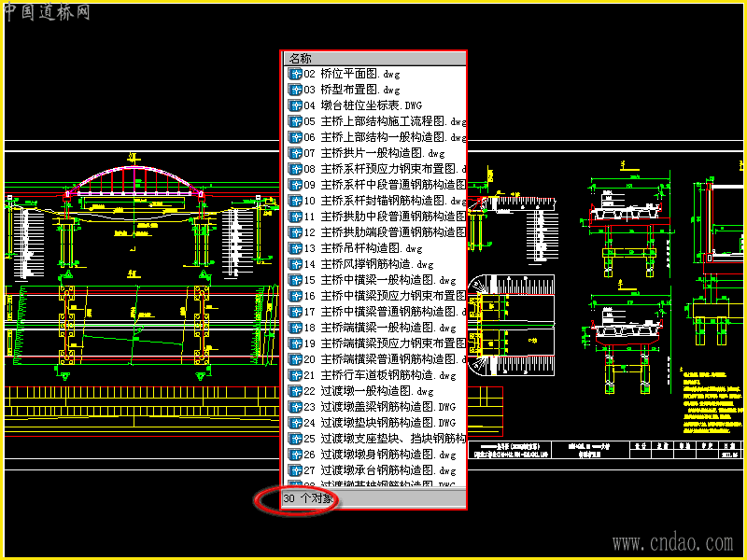
Task: Select 21 主桥行车道板钢筋构造.dwg
Action: [380, 375]
